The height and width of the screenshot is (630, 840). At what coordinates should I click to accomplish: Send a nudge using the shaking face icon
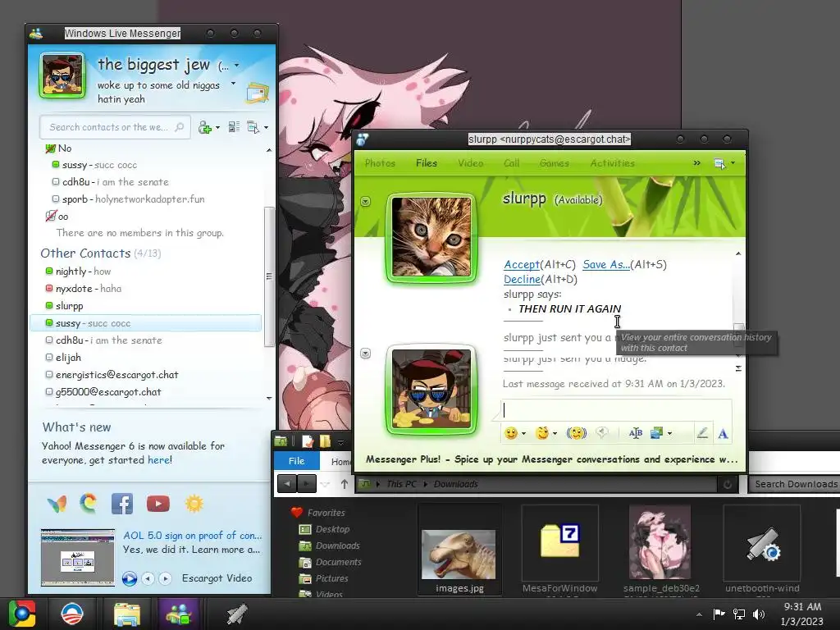[x=577, y=433]
